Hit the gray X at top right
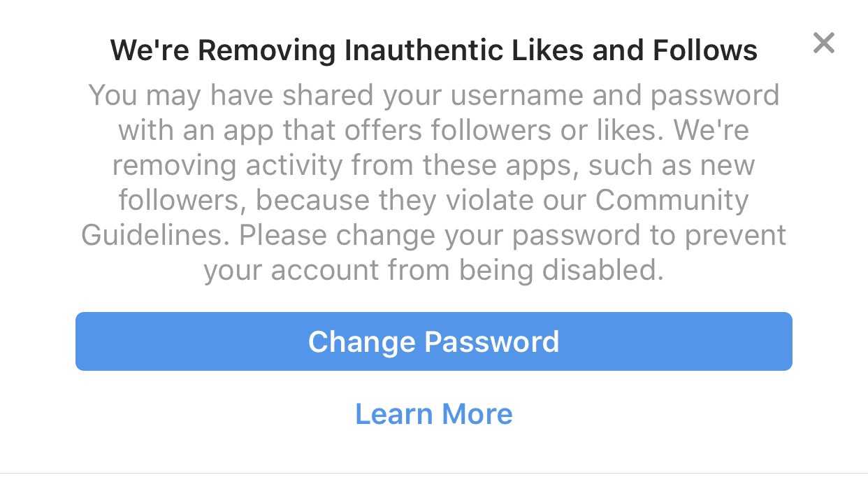The width and height of the screenshot is (868, 489). (824, 43)
